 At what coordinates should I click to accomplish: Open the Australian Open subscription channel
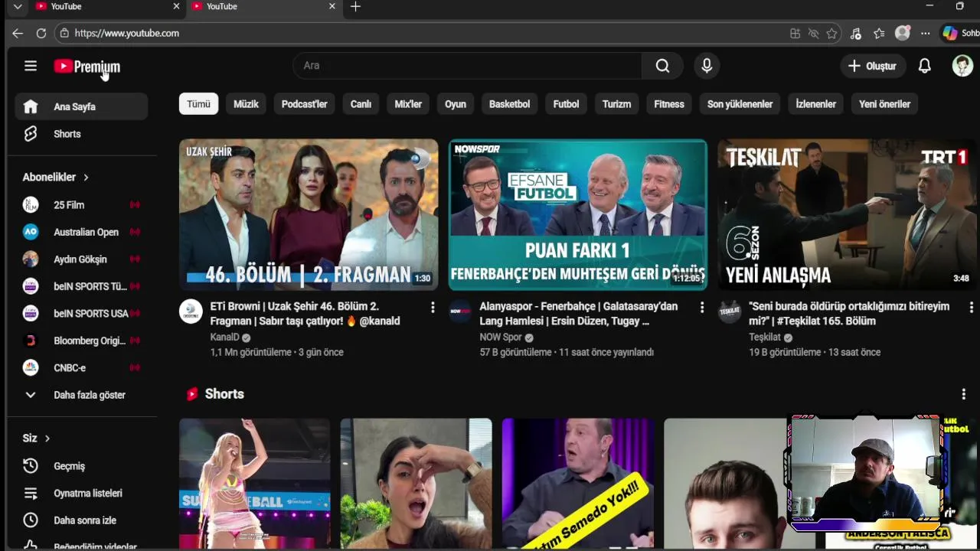(81, 232)
